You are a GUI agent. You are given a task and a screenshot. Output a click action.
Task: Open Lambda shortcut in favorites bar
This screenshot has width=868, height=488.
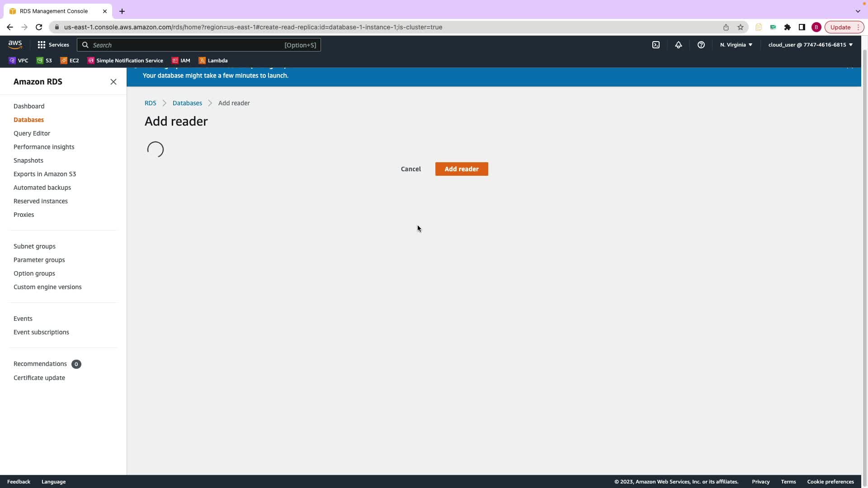pyautogui.click(x=213, y=61)
